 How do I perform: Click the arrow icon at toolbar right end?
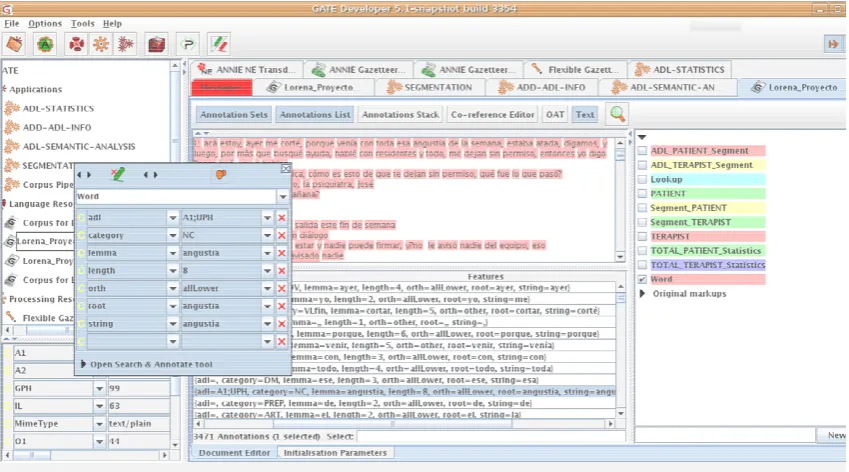[x=833, y=44]
